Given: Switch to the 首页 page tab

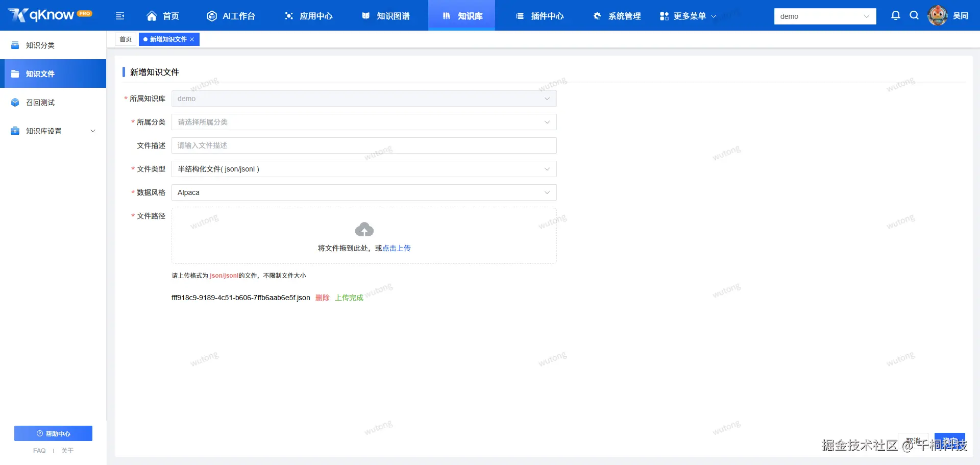Looking at the screenshot, I should tap(126, 39).
